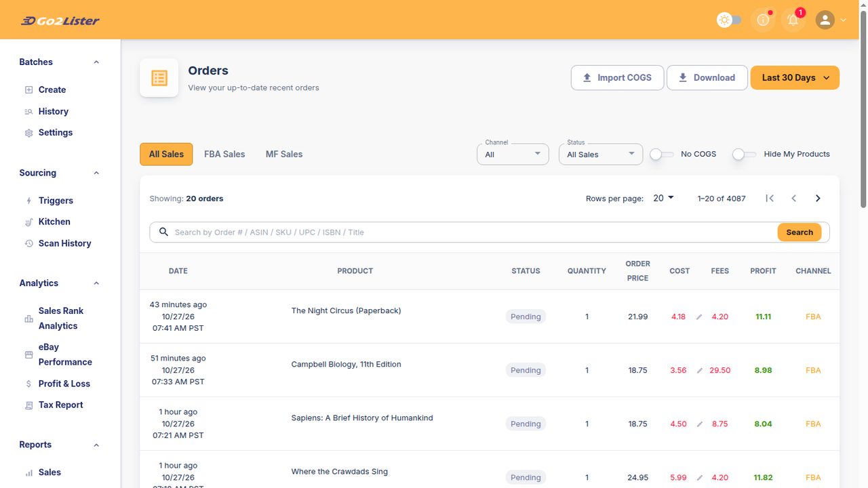Viewport: 868px width, 488px height.
Task: Edit cost for Where the Crawdads Sing order
Action: click(699, 478)
